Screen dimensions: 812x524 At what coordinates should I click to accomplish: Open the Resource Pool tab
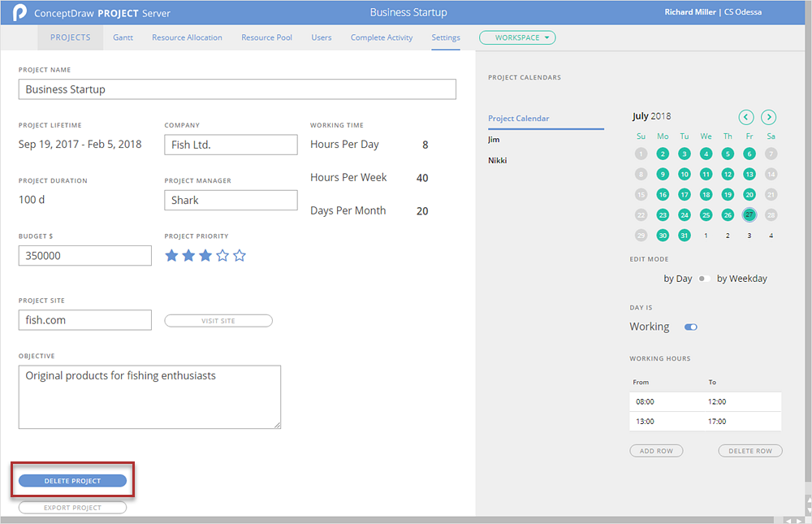(x=266, y=37)
